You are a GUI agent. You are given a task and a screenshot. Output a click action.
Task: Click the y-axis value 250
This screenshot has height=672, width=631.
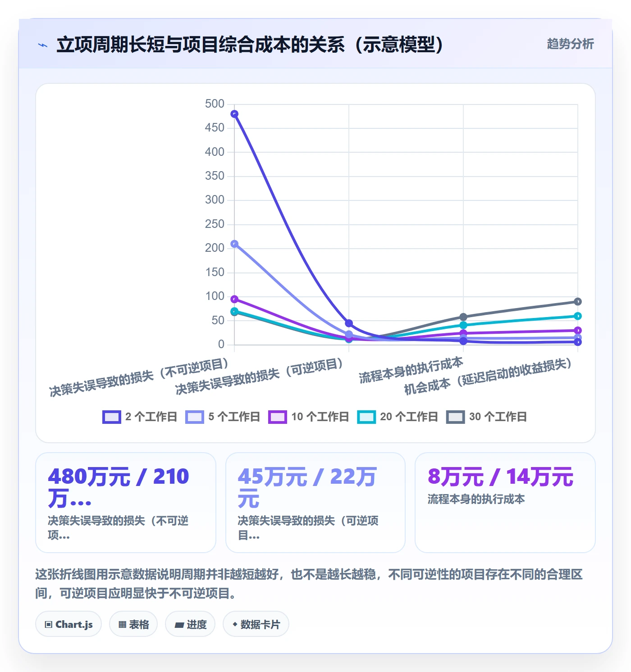tap(215, 224)
